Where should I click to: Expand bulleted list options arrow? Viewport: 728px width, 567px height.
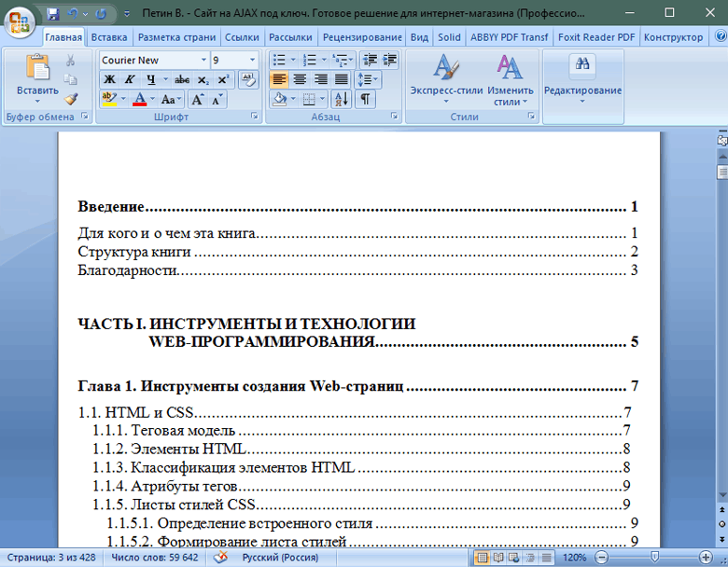(x=293, y=60)
